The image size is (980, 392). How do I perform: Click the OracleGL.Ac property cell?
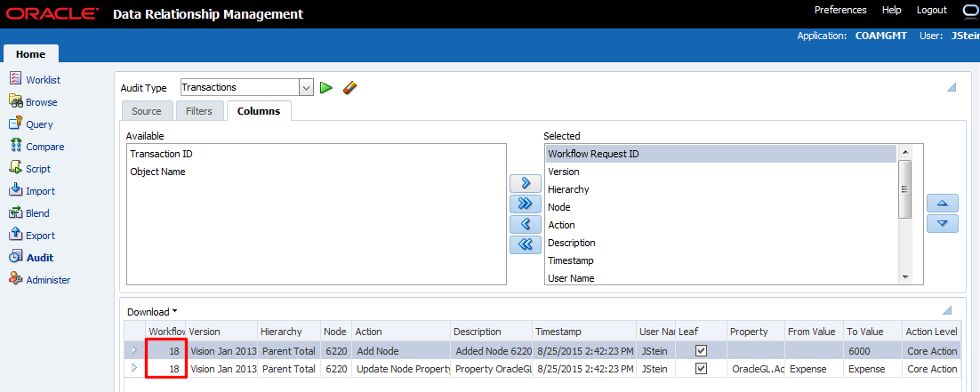pyautogui.click(x=756, y=369)
